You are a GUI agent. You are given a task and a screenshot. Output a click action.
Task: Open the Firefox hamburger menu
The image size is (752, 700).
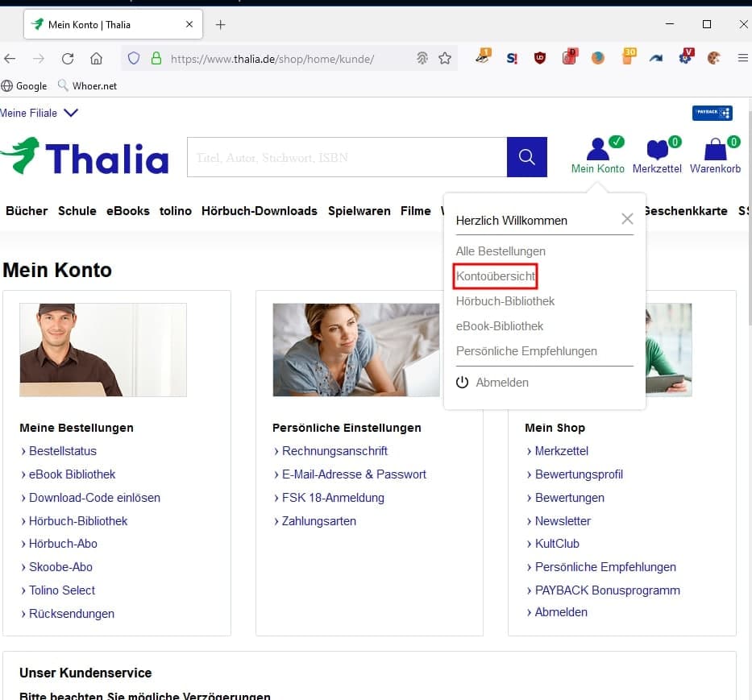[743, 58]
